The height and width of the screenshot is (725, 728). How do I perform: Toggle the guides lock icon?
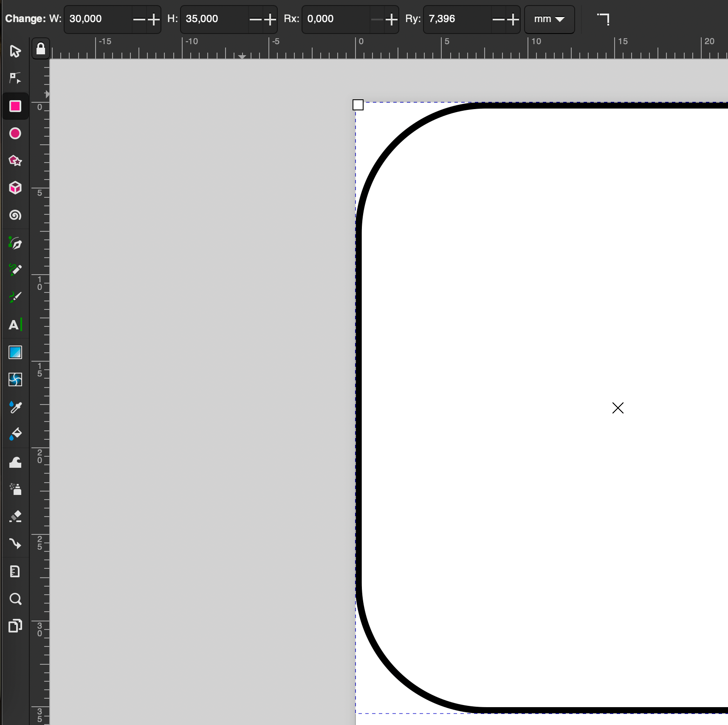coord(41,48)
